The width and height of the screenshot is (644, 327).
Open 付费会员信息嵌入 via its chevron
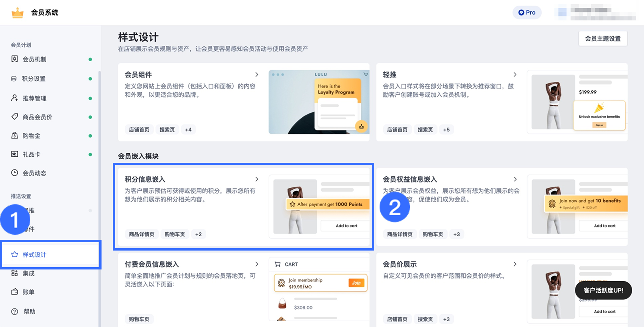click(257, 264)
